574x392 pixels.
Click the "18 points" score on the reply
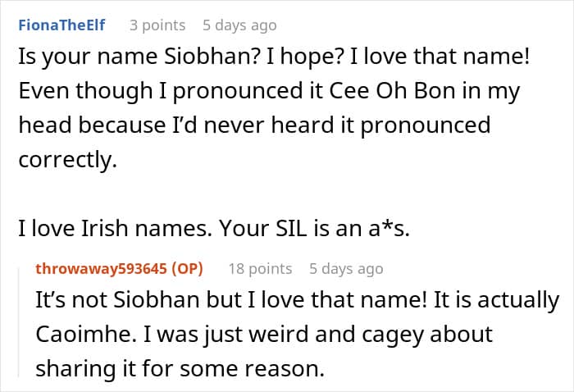(x=260, y=268)
